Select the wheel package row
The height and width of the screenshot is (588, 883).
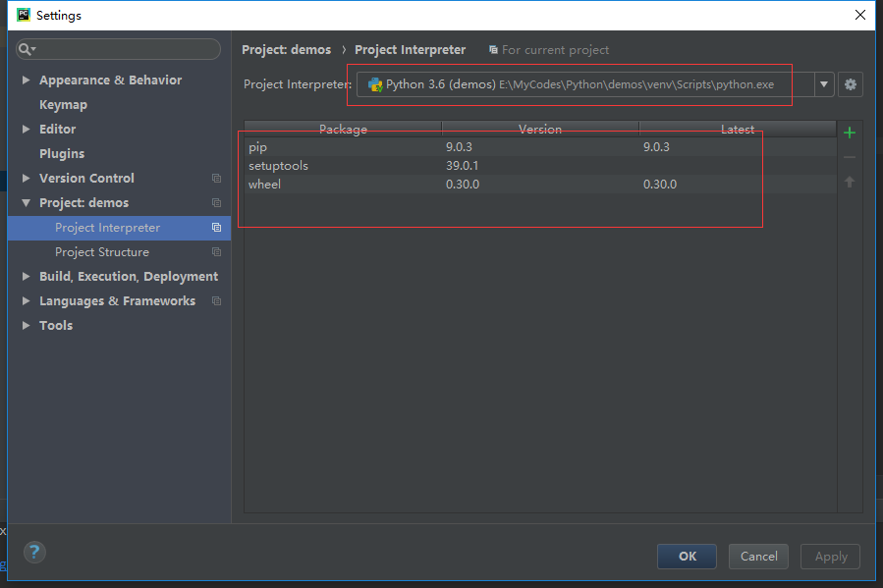(540, 184)
